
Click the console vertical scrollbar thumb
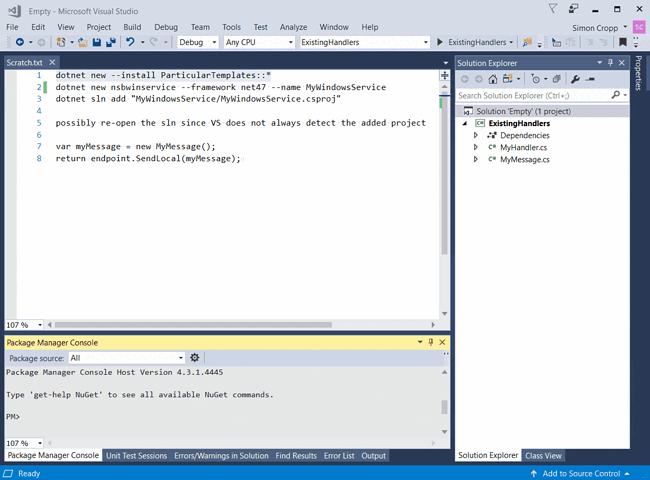(444, 407)
